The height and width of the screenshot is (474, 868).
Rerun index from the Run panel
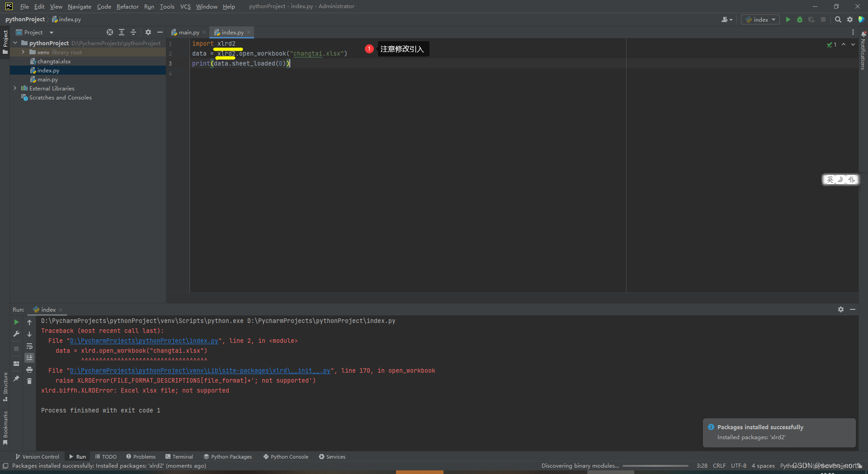click(16, 322)
